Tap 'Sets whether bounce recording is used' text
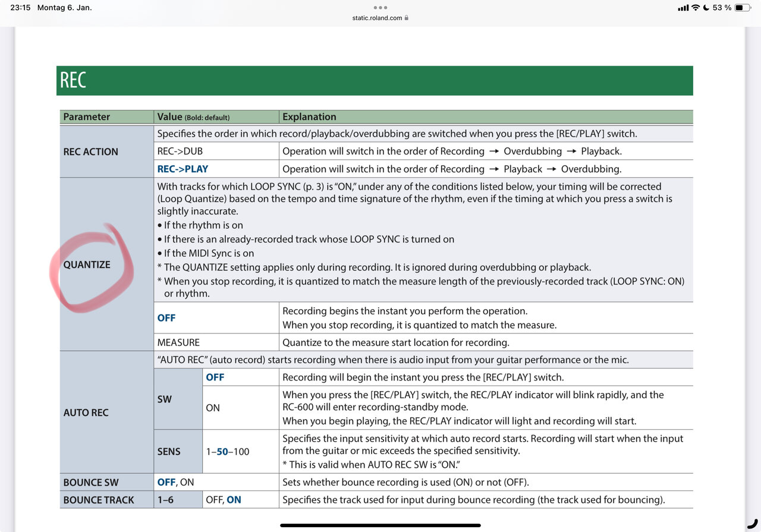Image resolution: width=761 pixels, height=532 pixels. tap(405, 482)
